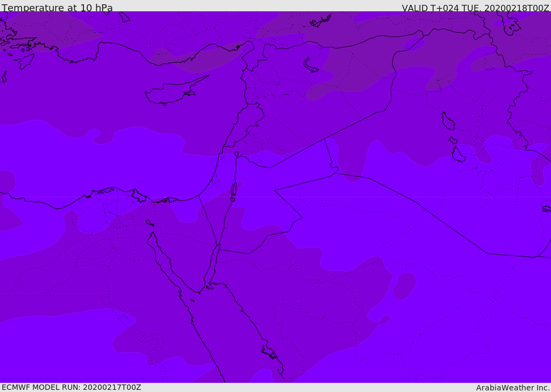The height and width of the screenshot is (392, 551).
Task: Click the 'VALID T+024 TUE. 20200218T00Z' label
Action: pyautogui.click(x=476, y=8)
